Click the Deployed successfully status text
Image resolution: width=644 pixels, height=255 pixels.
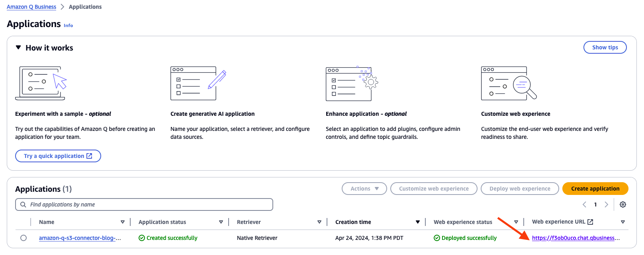(x=469, y=238)
